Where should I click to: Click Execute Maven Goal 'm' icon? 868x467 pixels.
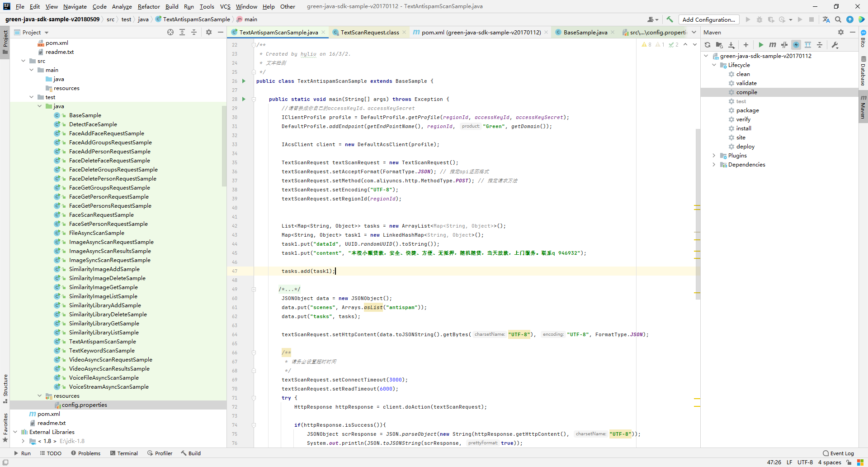coord(773,45)
